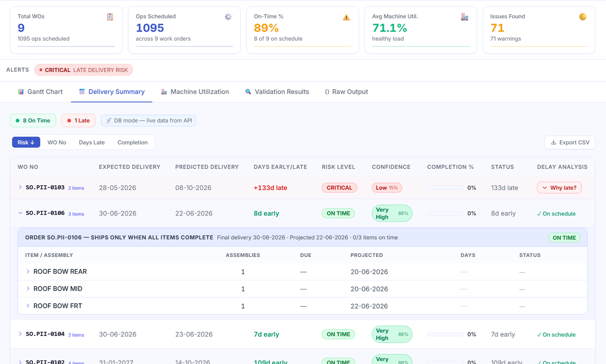This screenshot has width=606, height=364.
Task: Click the CRITICAL risk level badge
Action: [339, 187]
